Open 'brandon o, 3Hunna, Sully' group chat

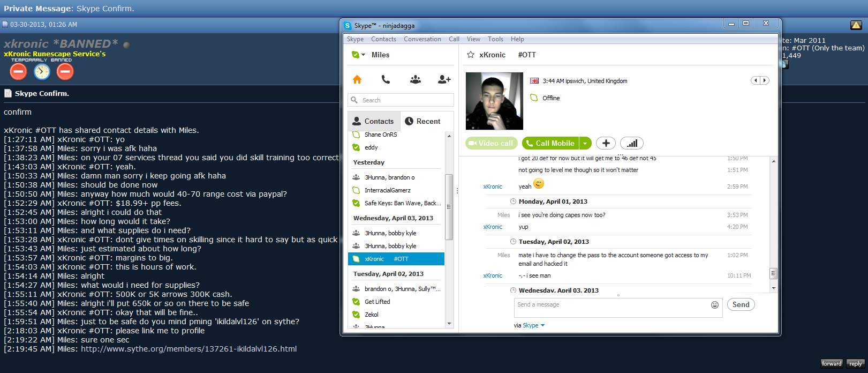click(396, 289)
